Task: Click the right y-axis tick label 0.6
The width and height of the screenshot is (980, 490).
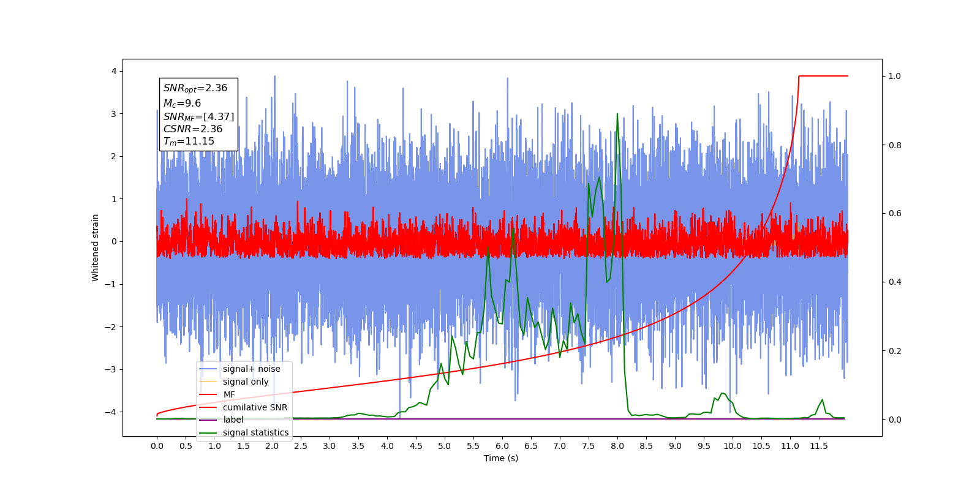Action: pyautogui.click(x=895, y=213)
